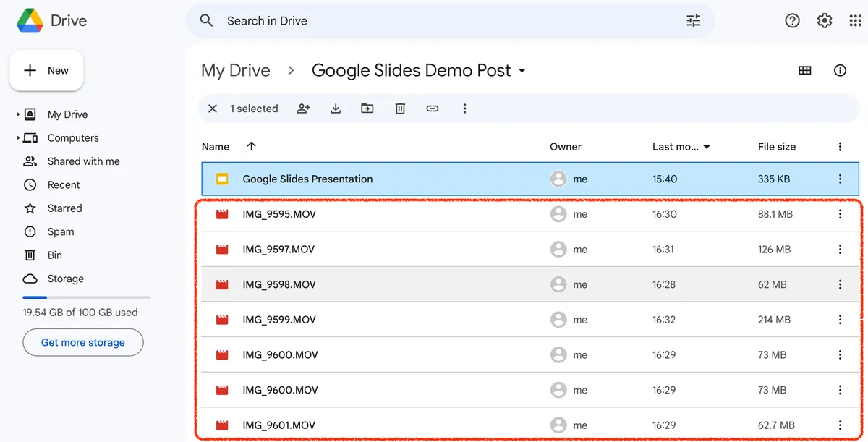The image size is (868, 442).
Task: Open column header more options icon
Action: 840,146
